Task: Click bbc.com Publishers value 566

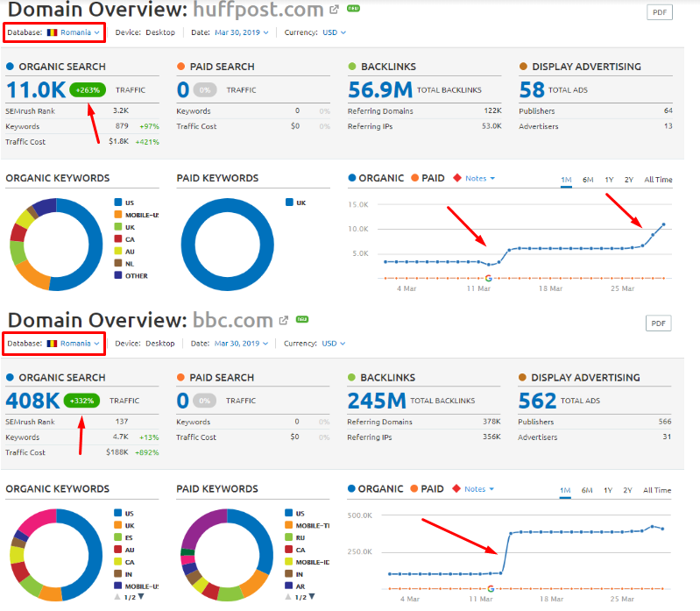Action: coord(665,421)
